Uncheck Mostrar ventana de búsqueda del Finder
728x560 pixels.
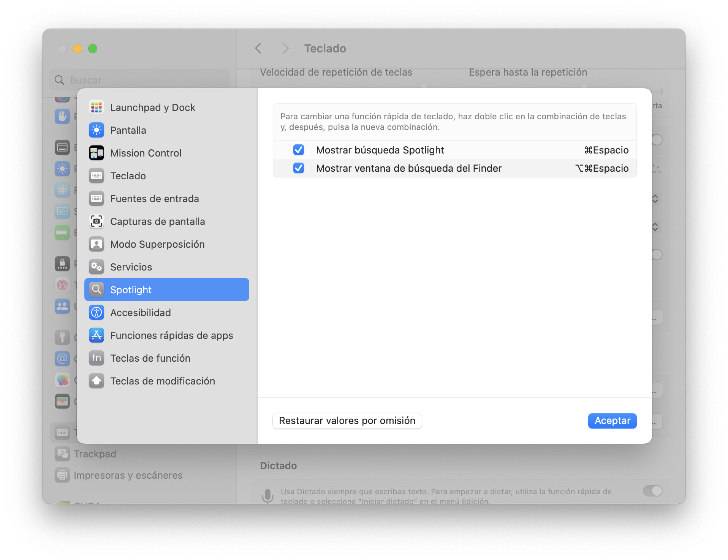point(299,168)
